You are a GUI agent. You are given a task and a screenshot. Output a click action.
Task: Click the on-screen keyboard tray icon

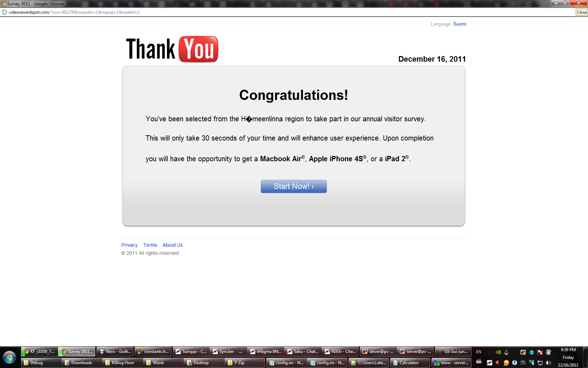(x=479, y=361)
